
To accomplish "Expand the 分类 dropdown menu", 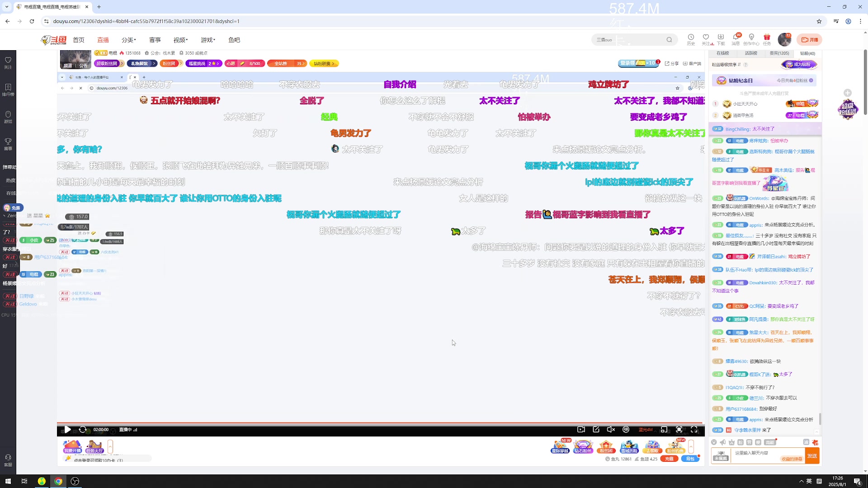I will (x=128, y=40).
